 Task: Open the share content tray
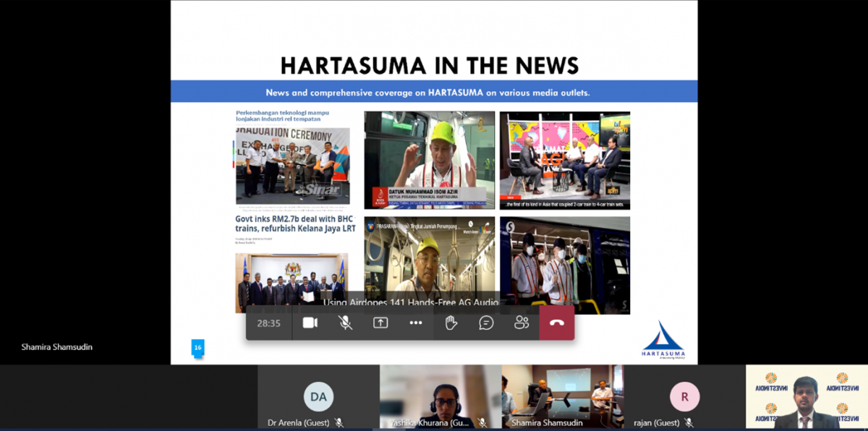(380, 323)
